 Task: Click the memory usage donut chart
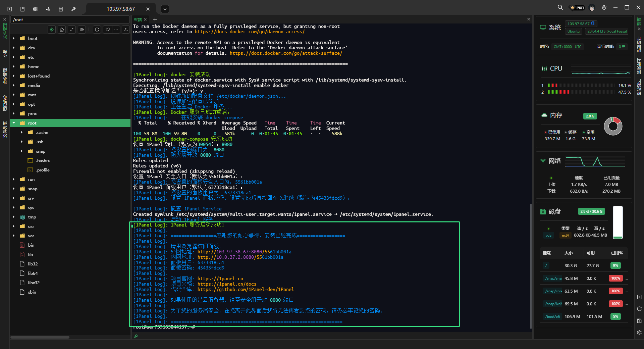(x=613, y=126)
